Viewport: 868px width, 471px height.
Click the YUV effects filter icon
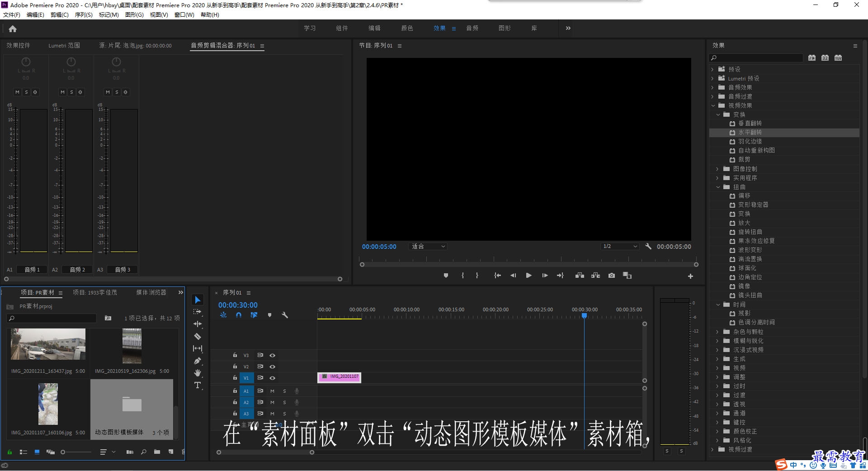838,58
